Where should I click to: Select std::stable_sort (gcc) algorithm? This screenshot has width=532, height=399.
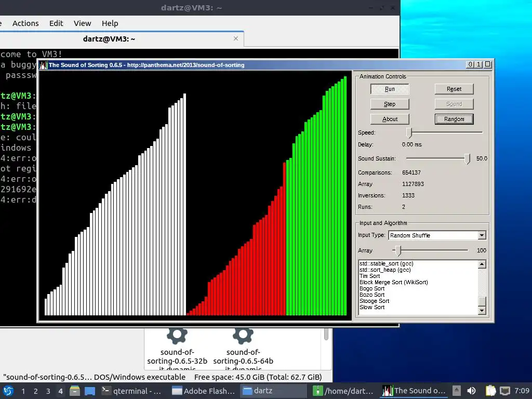(386, 263)
